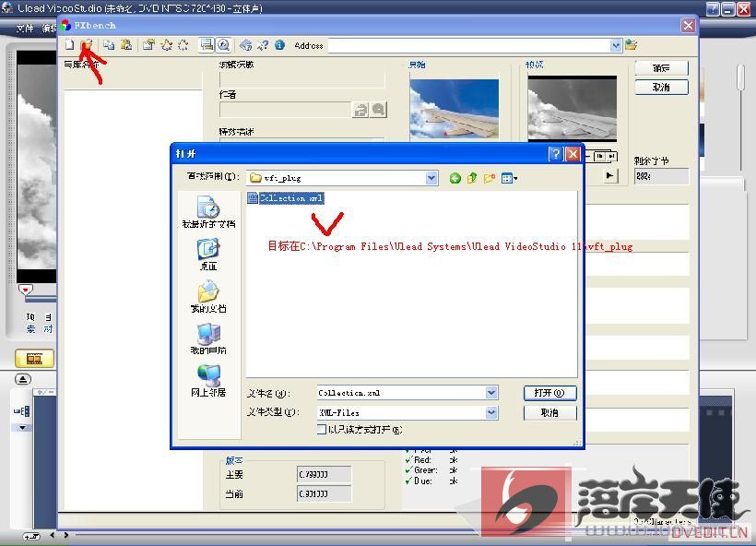Viewport: 756px width, 546px height.
Task: Click the Copy icon in FXbench toolbar
Action: click(x=109, y=45)
